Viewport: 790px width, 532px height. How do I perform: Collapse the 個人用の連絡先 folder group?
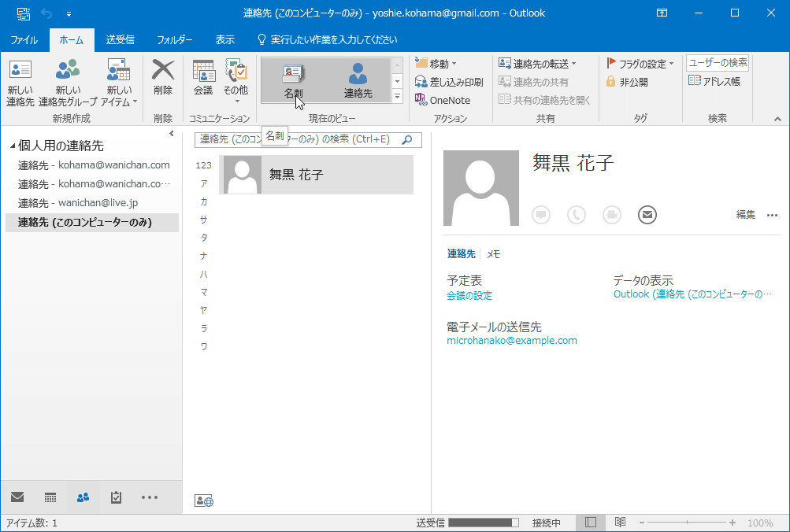pos(11,146)
